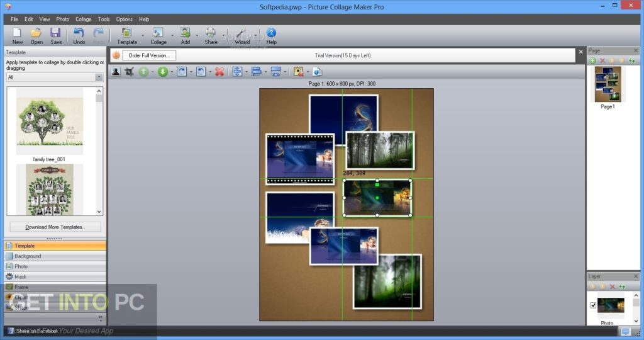Expand the match size dropdown arrow
This screenshot has height=340, width=644.
[x=285, y=72]
